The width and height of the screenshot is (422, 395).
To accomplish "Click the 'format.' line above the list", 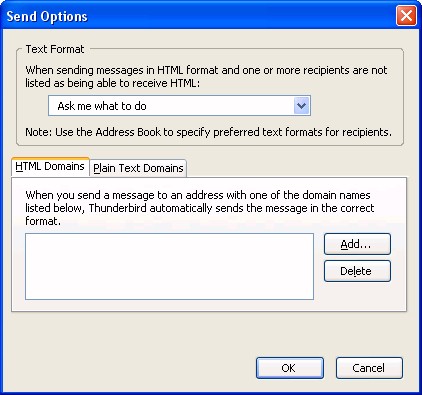I will coord(43,221).
